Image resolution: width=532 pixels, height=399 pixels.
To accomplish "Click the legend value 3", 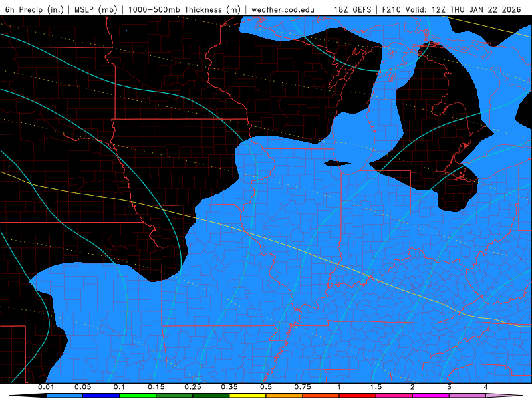I will tap(450, 387).
